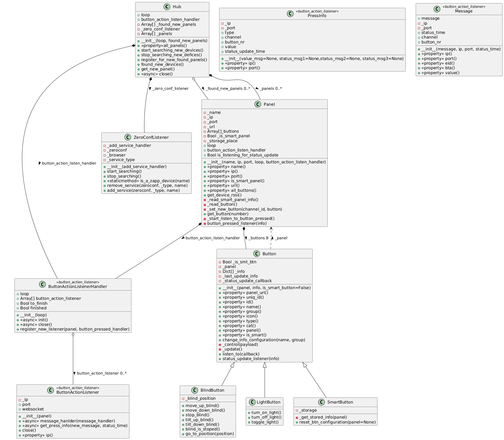
Task: Click reset_btn_configuration(panel=None)
Action: click(337, 422)
